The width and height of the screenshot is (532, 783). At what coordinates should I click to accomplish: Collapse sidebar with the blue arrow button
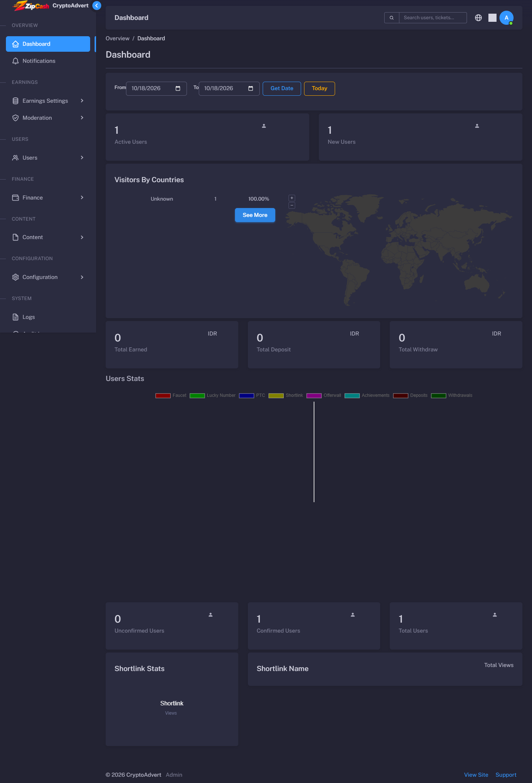point(97,6)
